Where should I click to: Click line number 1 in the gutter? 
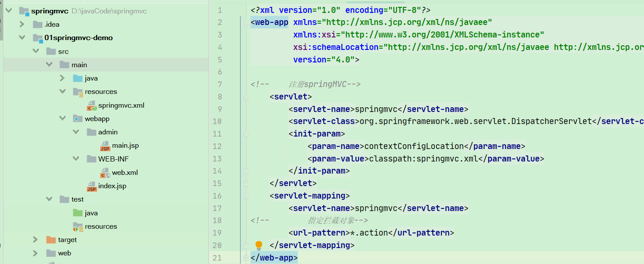click(x=220, y=10)
